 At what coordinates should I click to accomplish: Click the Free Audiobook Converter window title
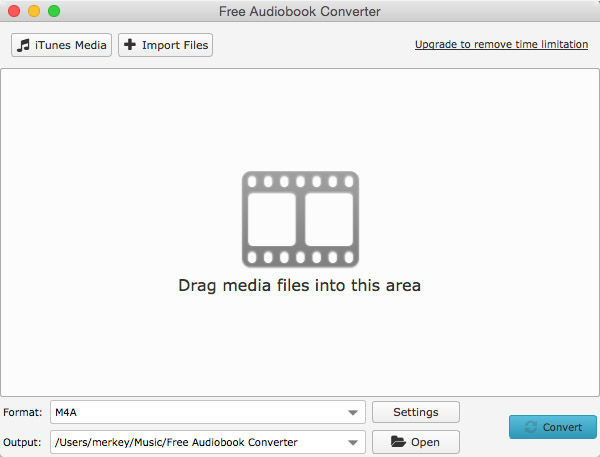pos(300,11)
